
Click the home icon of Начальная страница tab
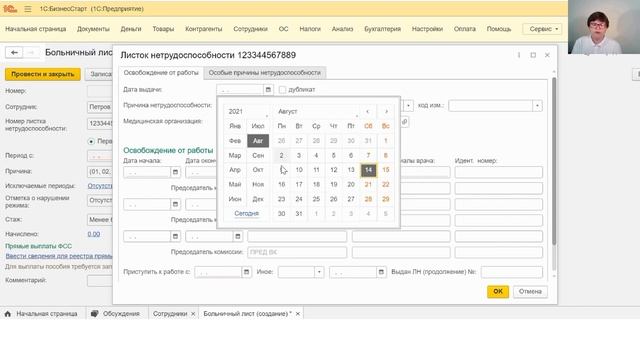click(8, 313)
